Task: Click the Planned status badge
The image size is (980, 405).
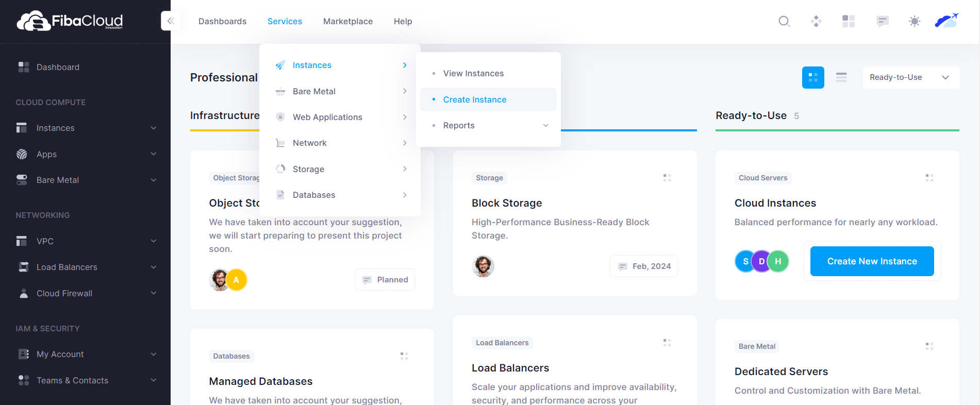Action: 385,280
